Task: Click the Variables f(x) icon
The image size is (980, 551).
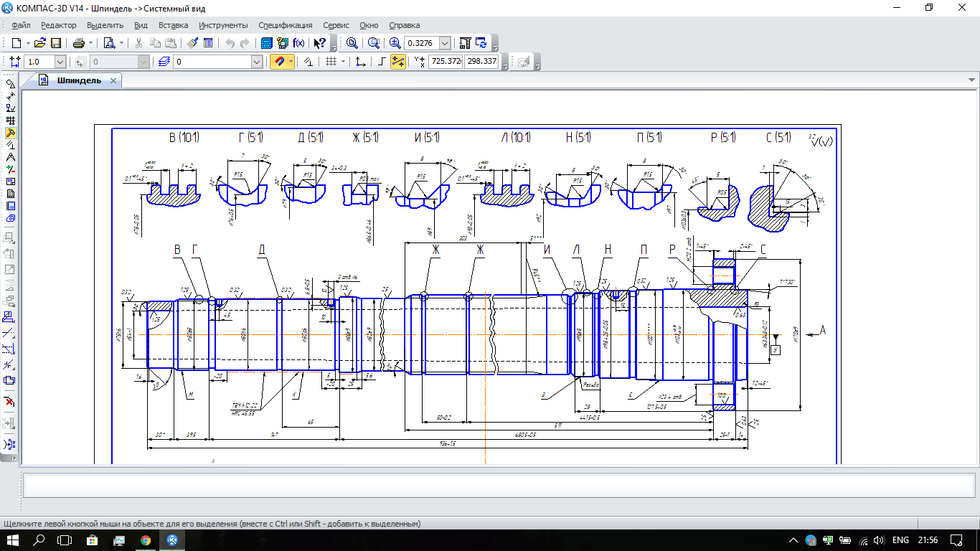Action: (x=298, y=43)
